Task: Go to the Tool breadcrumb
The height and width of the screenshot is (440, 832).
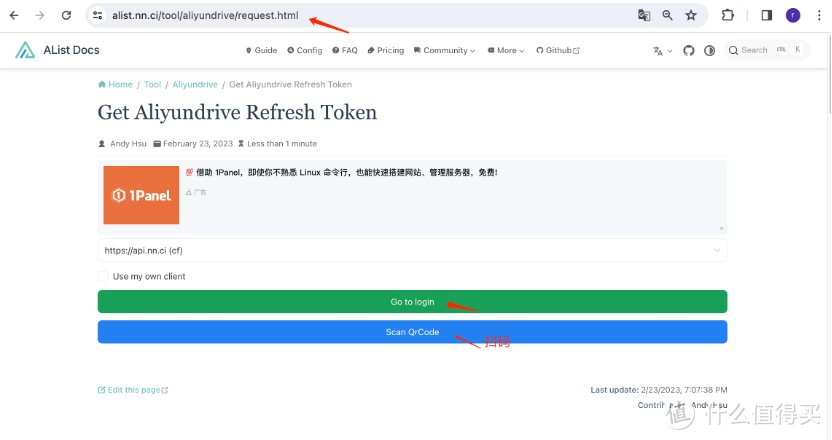Action: (x=152, y=84)
